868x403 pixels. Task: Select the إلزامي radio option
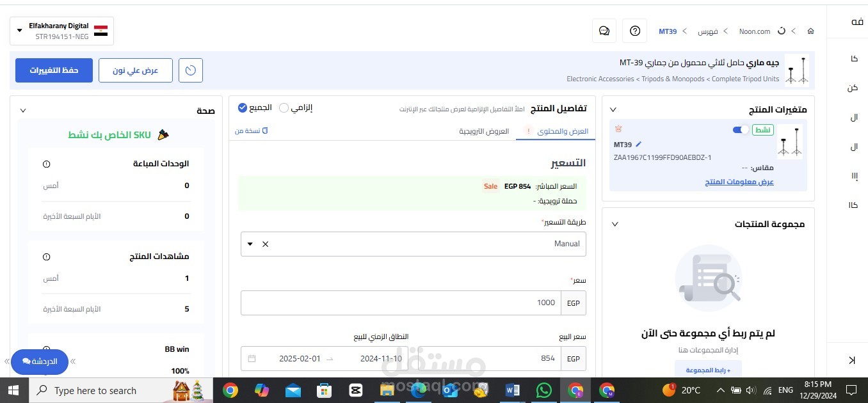click(284, 108)
